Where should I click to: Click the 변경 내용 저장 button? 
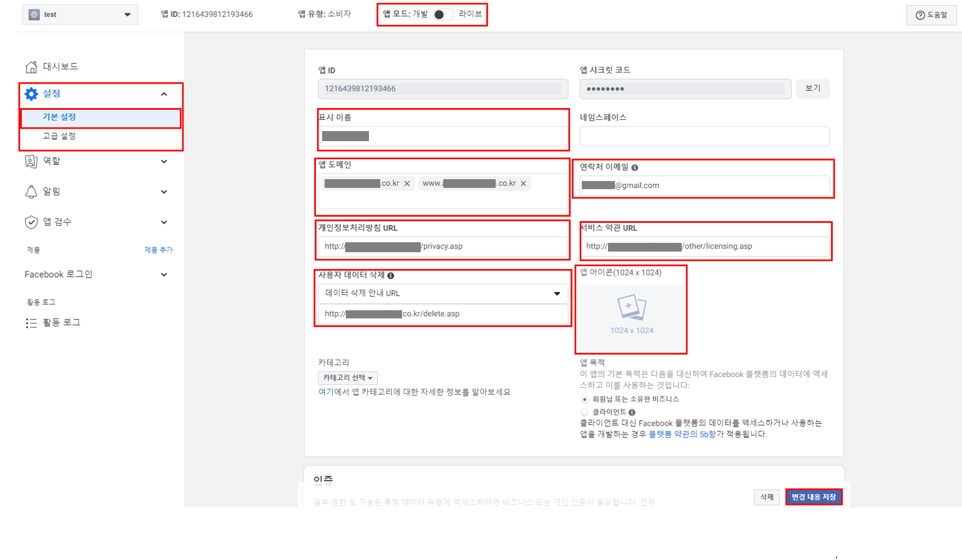coord(813,497)
